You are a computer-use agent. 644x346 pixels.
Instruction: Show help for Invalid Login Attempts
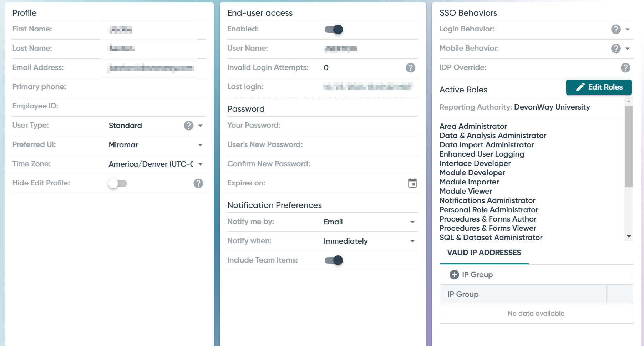[x=411, y=68]
